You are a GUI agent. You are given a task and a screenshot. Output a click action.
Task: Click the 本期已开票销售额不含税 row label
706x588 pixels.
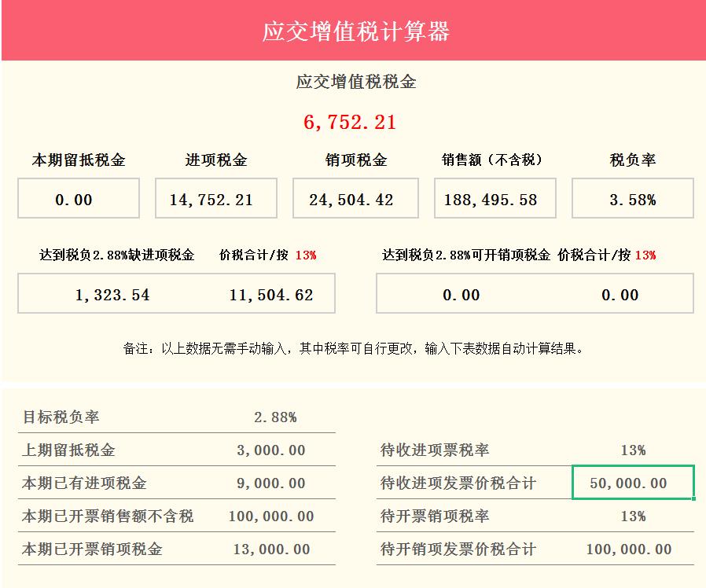point(108,516)
